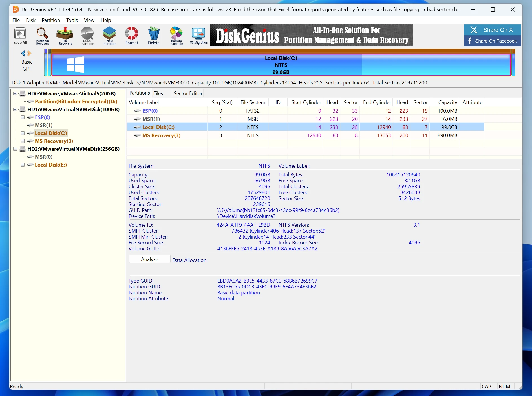532x396 pixels.
Task: Click the \Device\HarddiskVolume3 path text
Action: pos(246,216)
